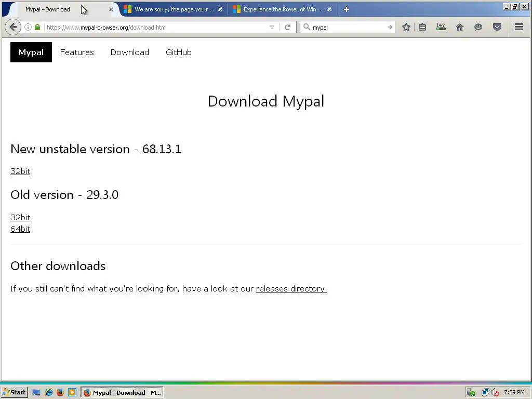Click the green padlock security icon
Screen dimensions: 532x399
coord(37,27)
